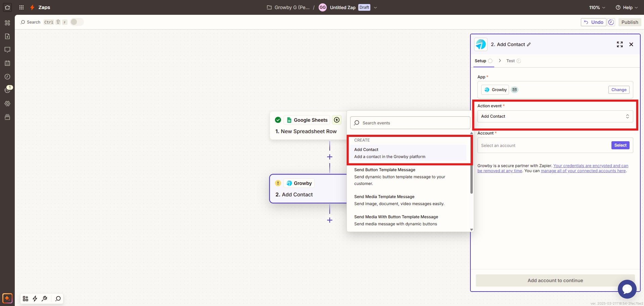Image resolution: width=644 pixels, height=306 pixels.
Task: Add a step between Sheets and Growby
Action: click(x=330, y=157)
